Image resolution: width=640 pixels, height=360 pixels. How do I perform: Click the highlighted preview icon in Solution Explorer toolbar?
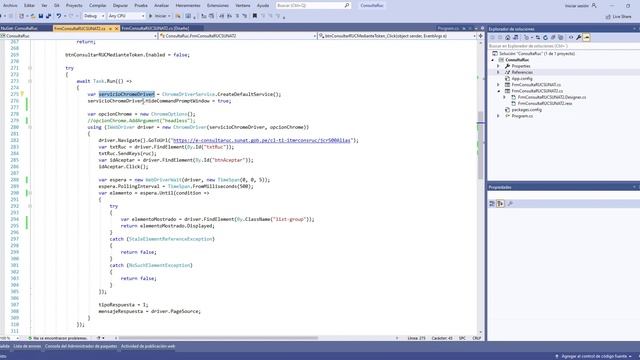[587, 37]
